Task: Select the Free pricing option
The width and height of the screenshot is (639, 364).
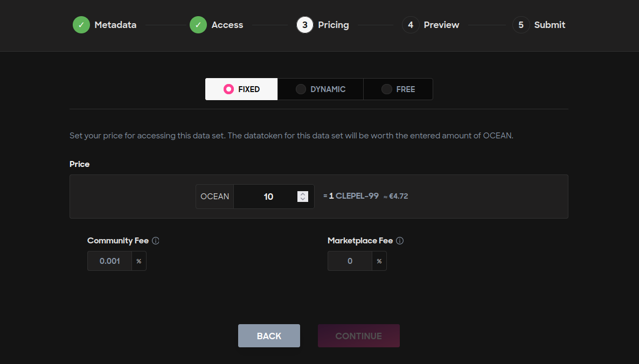Action: click(x=398, y=89)
